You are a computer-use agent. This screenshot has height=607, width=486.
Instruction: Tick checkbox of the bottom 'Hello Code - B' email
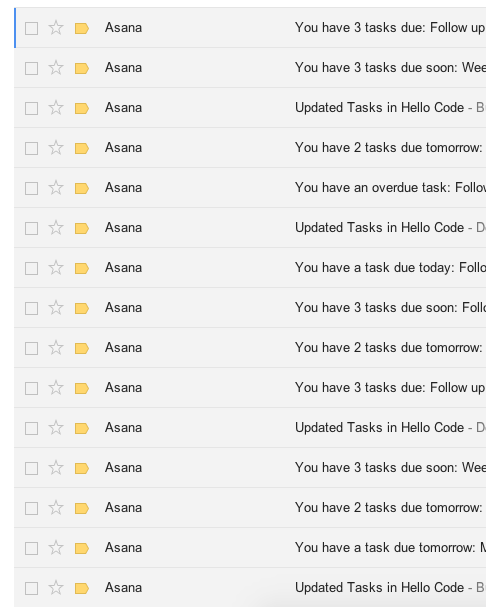point(31,588)
